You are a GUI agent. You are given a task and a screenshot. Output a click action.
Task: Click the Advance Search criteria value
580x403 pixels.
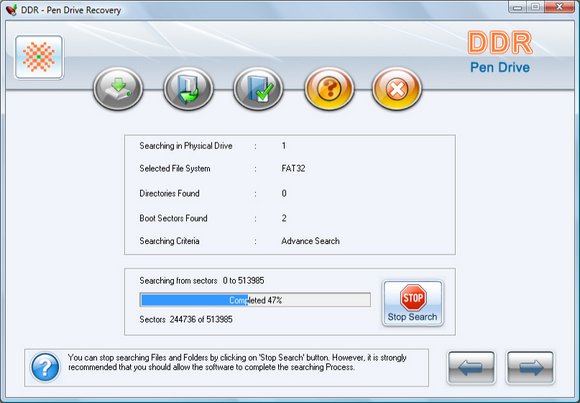[x=310, y=241]
